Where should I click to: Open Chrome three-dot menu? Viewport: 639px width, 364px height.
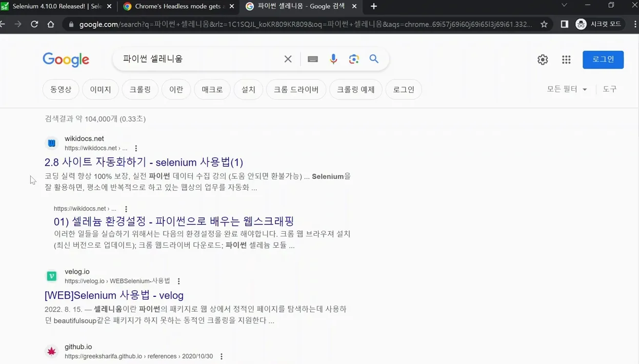click(635, 24)
